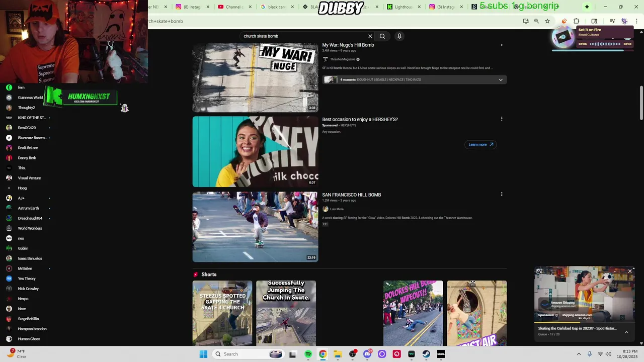Open Discord from the taskbar

pyautogui.click(x=367, y=354)
